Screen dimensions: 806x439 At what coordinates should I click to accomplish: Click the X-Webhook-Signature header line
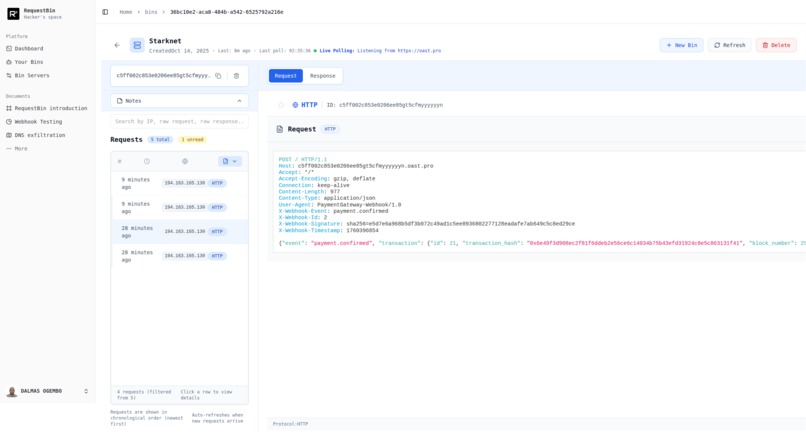(x=427, y=224)
